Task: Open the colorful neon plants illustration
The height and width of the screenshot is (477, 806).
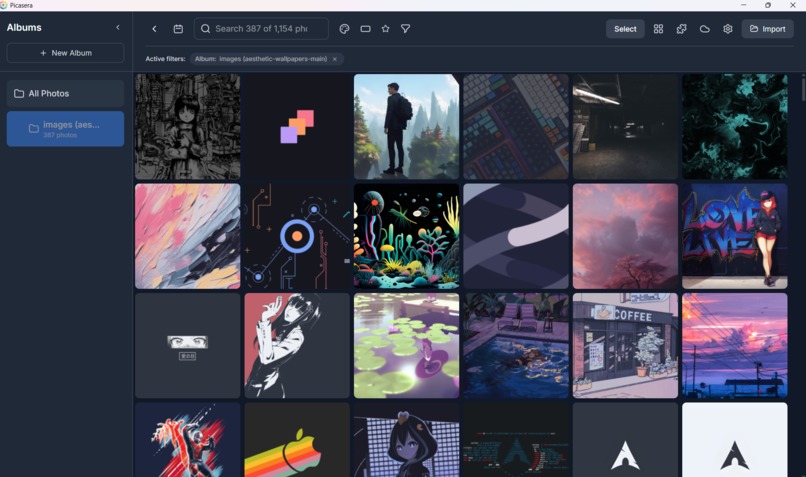Action: click(x=407, y=236)
